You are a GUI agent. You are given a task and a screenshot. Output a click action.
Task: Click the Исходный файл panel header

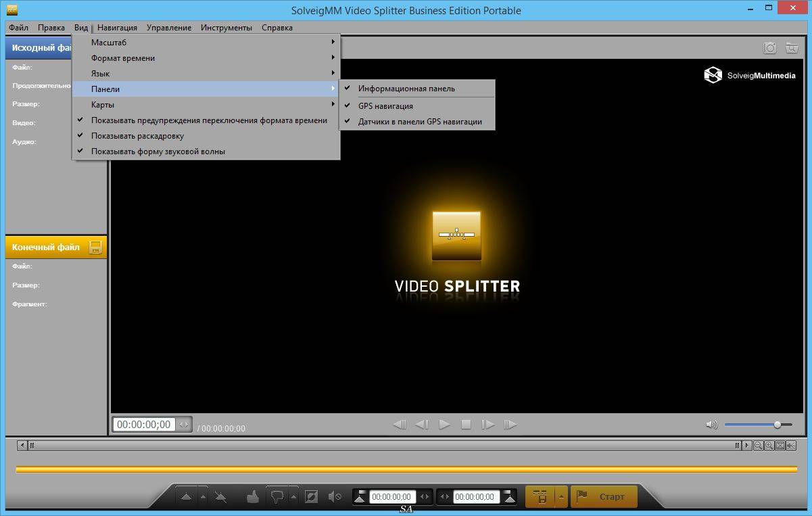[x=39, y=48]
